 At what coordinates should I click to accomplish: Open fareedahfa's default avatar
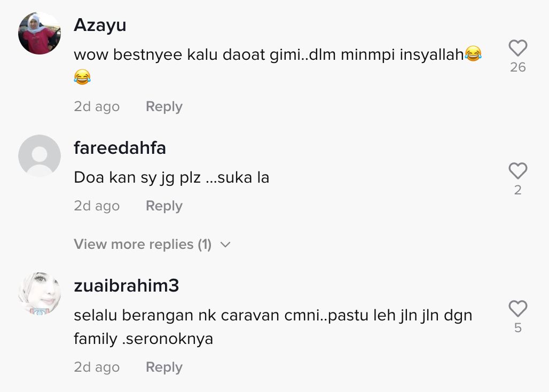click(40, 156)
